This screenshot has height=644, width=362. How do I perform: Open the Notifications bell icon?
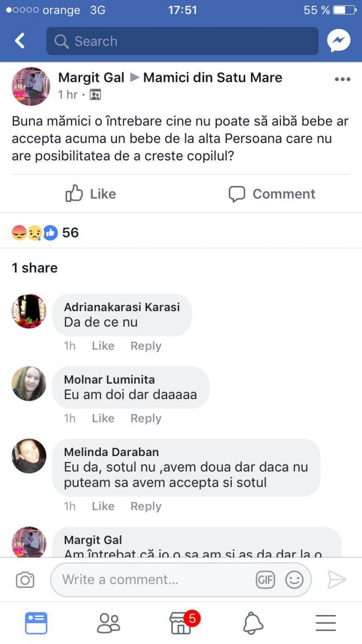[x=253, y=623]
